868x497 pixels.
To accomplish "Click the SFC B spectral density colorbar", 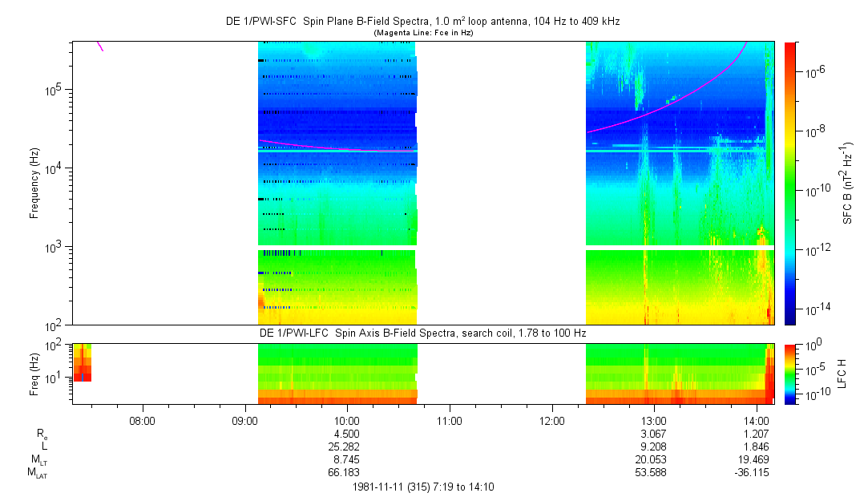I will point(789,183).
